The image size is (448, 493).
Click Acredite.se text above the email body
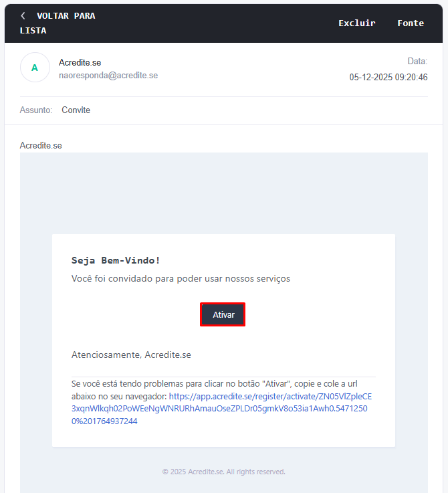pyautogui.click(x=41, y=145)
